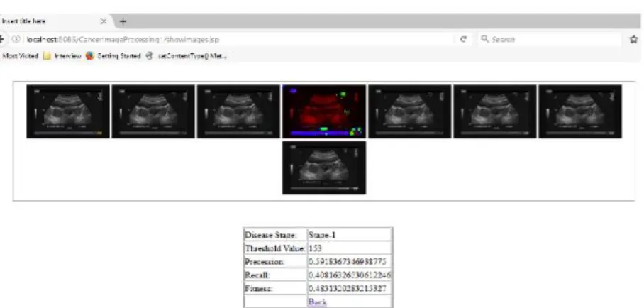Open the Getting Started bookmark
644x308 pixels.
(x=113, y=56)
